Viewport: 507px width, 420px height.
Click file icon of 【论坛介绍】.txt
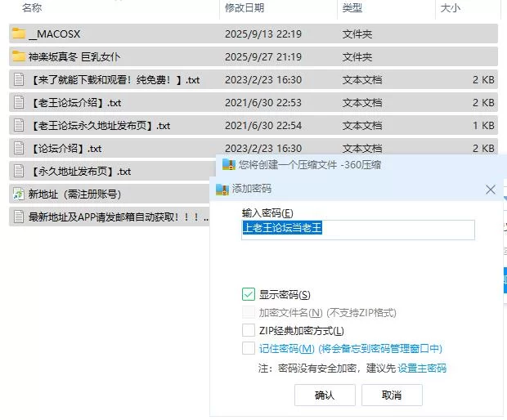[x=19, y=148]
